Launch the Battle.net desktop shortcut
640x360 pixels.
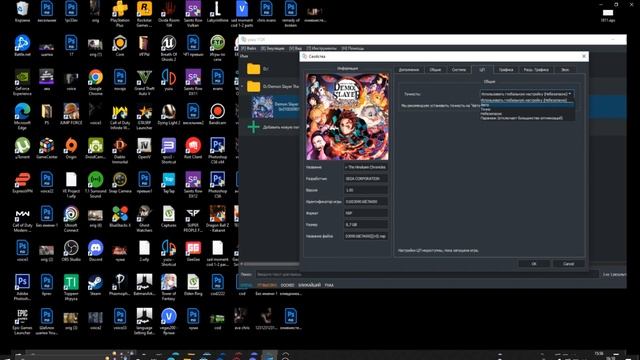[x=22, y=46]
